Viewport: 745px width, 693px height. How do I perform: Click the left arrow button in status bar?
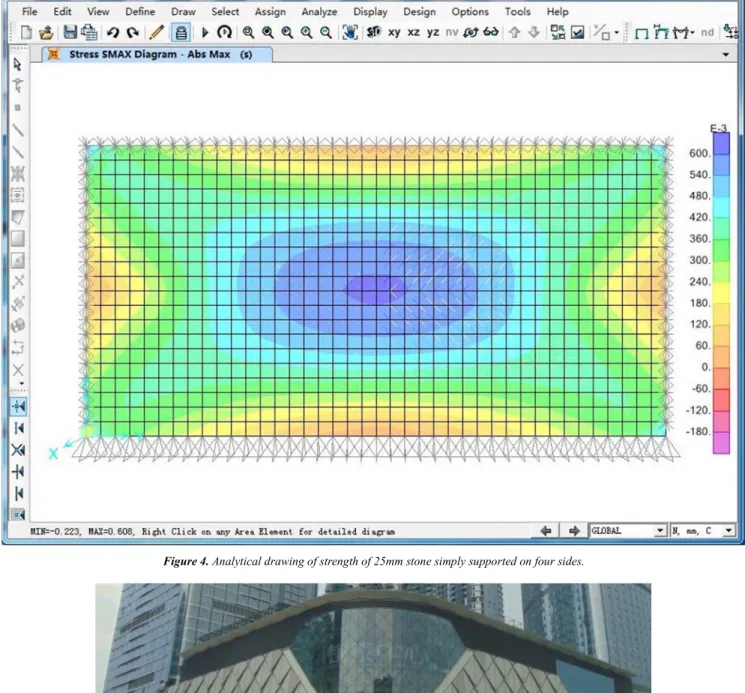(x=546, y=531)
